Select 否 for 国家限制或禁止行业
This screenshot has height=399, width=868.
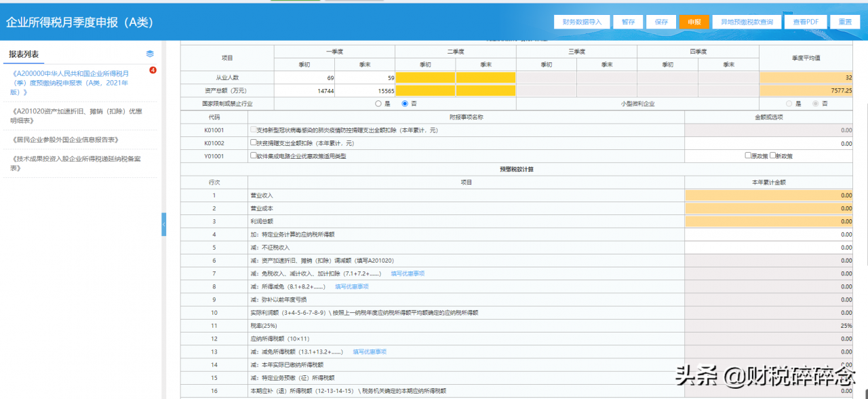click(x=406, y=104)
